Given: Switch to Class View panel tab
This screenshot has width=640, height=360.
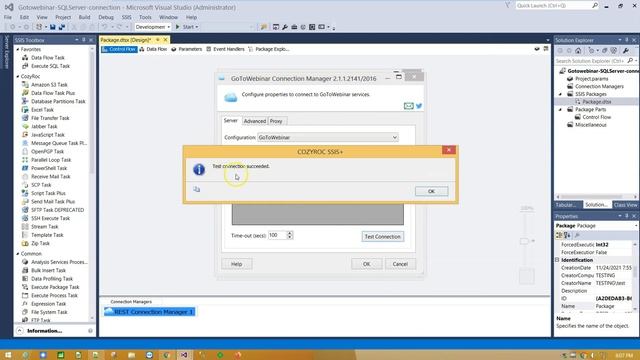Looking at the screenshot, I should pos(625,205).
